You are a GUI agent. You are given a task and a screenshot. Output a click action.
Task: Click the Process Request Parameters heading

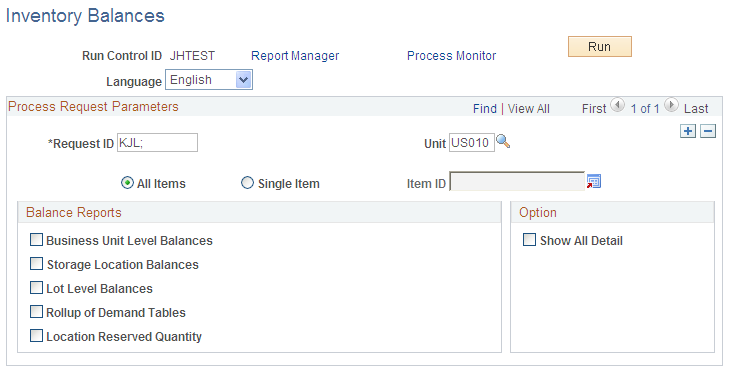pos(94,107)
